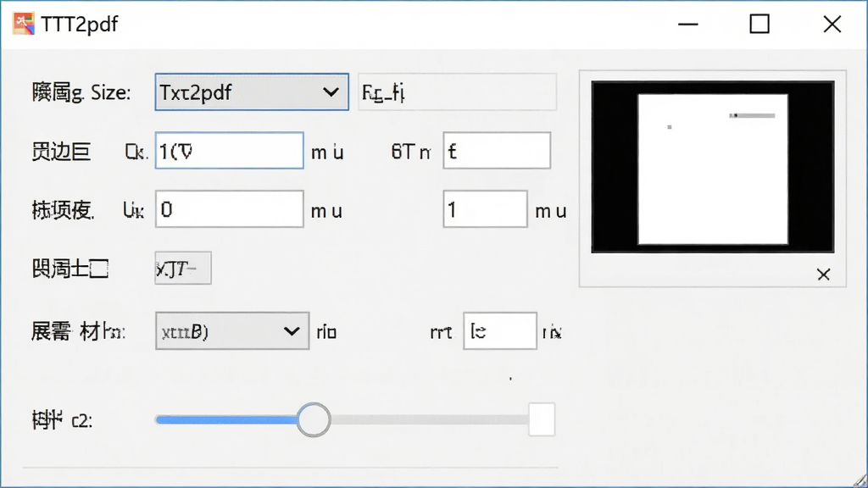868x488 pixels.
Task: Click the blue filled part of slider track
Action: click(226, 420)
